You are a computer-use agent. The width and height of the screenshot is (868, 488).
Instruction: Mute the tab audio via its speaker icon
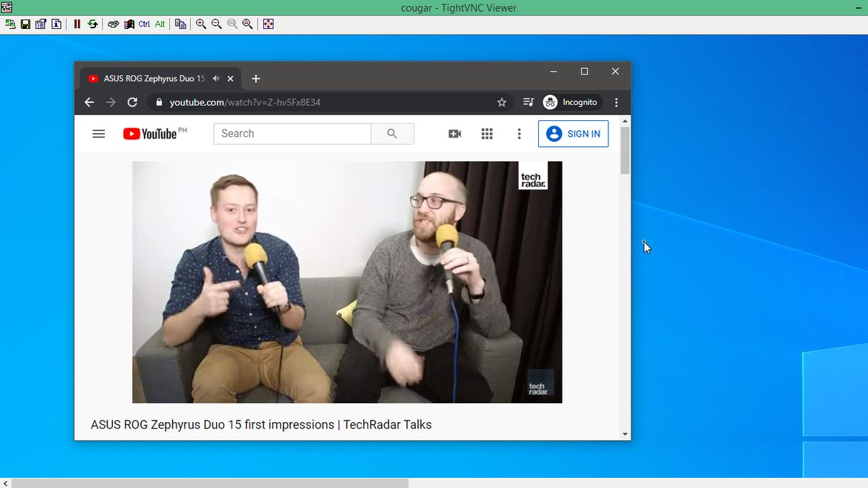(216, 78)
